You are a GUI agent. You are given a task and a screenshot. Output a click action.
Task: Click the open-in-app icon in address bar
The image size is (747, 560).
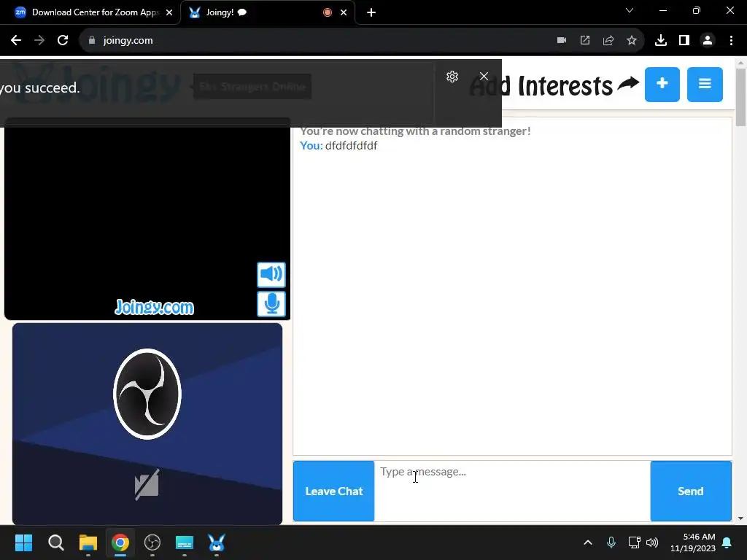tap(585, 41)
